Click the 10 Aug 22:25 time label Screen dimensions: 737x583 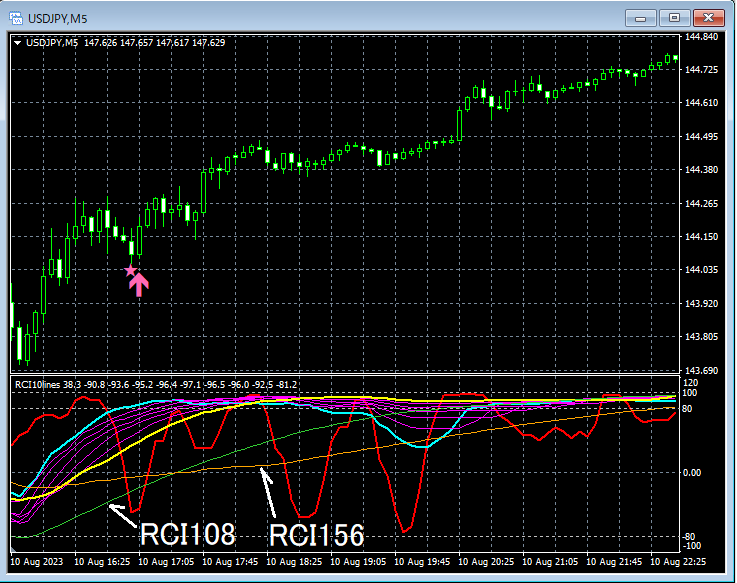coord(678,561)
